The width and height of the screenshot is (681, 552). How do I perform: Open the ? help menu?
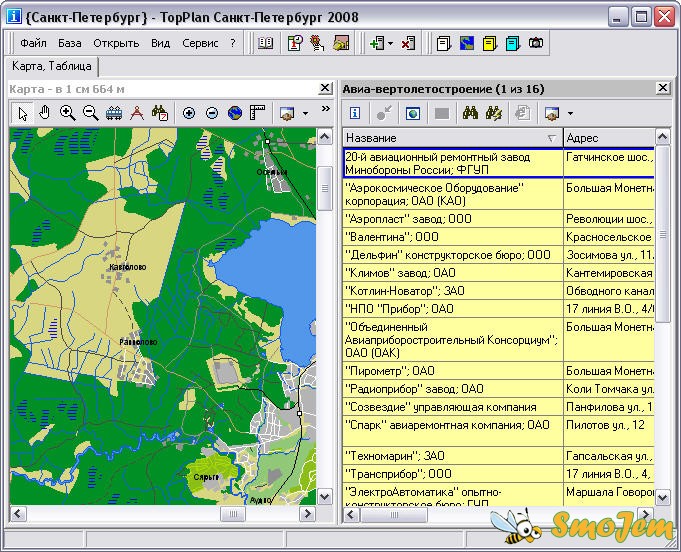tap(233, 43)
